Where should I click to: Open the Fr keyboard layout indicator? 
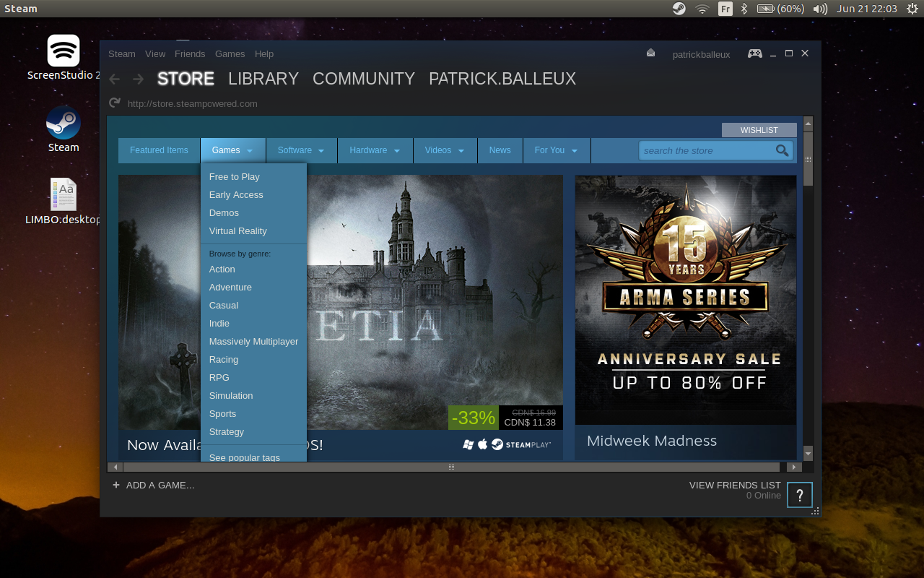[725, 9]
